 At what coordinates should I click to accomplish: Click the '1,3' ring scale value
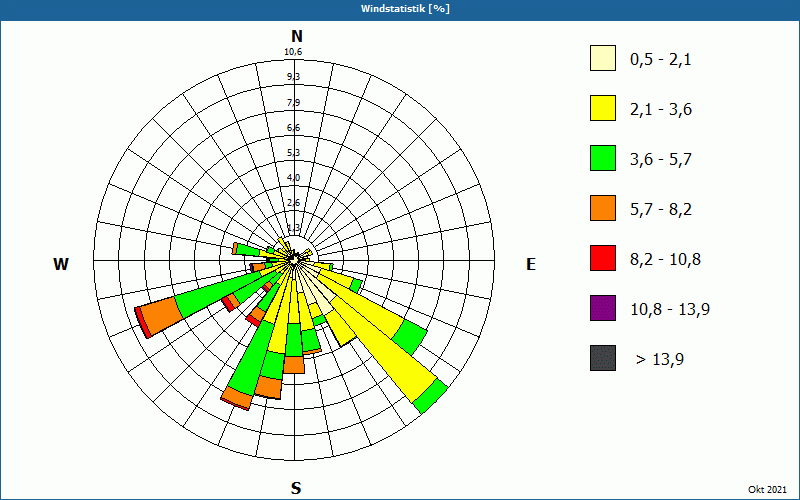pos(293,228)
